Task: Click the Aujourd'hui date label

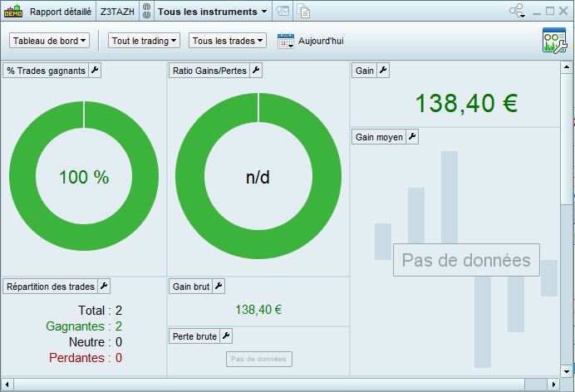Action: point(321,41)
